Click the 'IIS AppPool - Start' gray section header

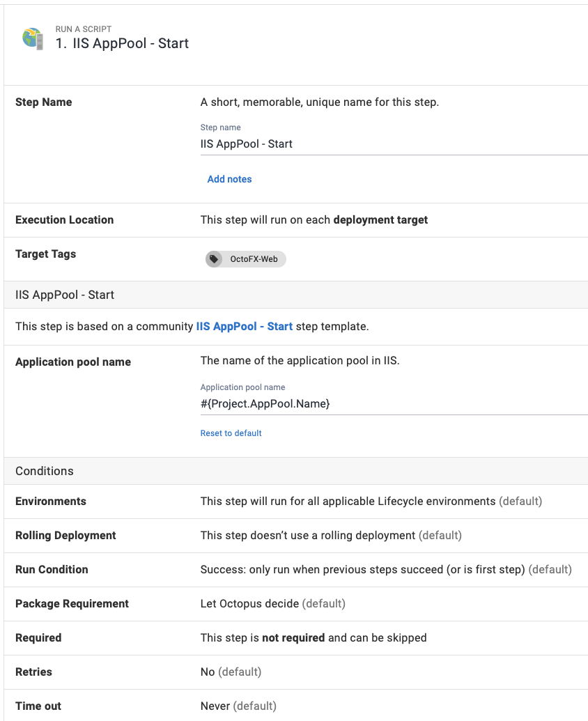click(x=295, y=295)
